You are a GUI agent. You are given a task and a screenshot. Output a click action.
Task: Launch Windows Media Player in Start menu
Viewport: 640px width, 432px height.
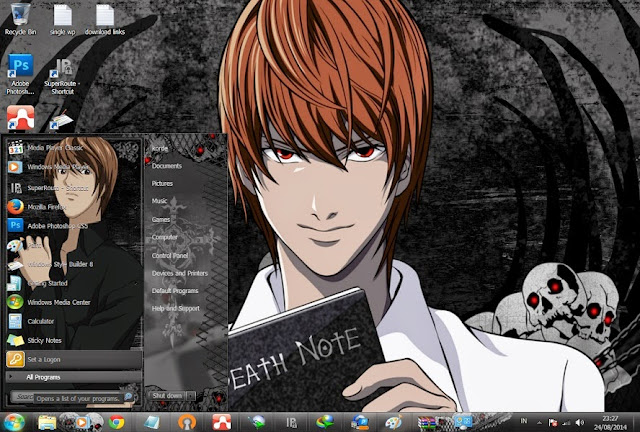point(73,167)
